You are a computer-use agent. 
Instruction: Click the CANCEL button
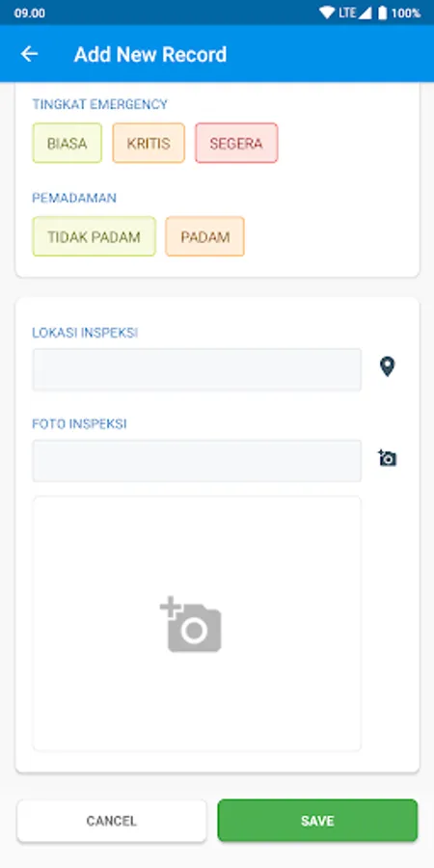pos(111,821)
